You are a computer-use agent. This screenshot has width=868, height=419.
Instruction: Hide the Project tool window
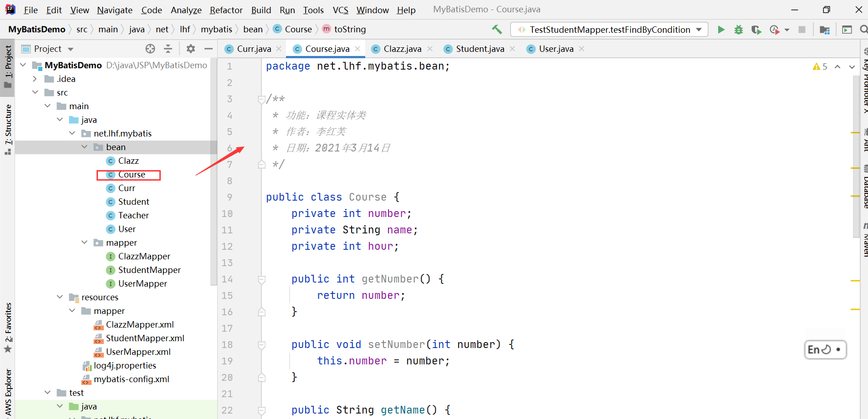pyautogui.click(x=209, y=49)
